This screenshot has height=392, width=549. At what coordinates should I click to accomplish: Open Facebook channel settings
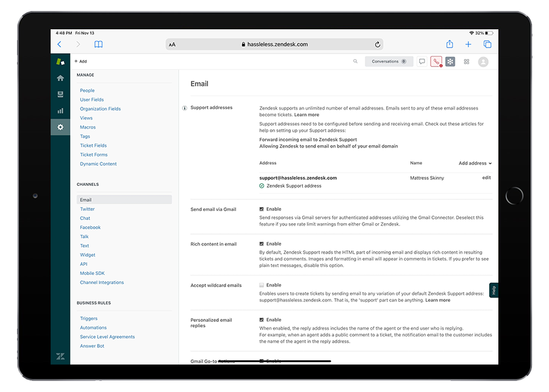[90, 227]
